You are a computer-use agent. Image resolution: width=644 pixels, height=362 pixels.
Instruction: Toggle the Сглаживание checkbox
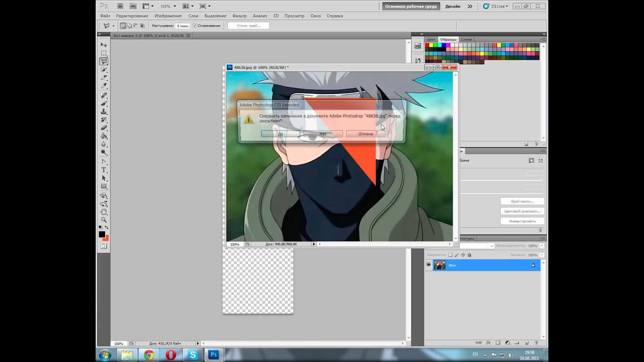pyautogui.click(x=195, y=26)
